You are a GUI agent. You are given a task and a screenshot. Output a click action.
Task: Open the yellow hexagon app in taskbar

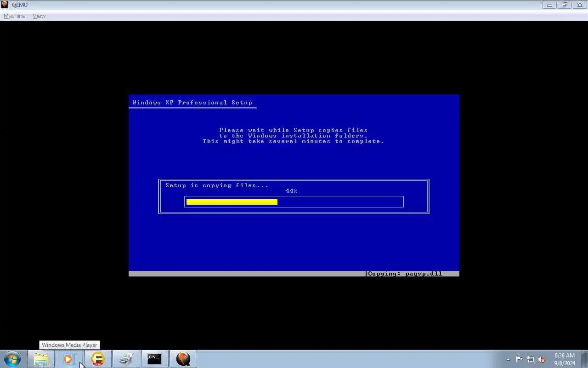point(97,359)
